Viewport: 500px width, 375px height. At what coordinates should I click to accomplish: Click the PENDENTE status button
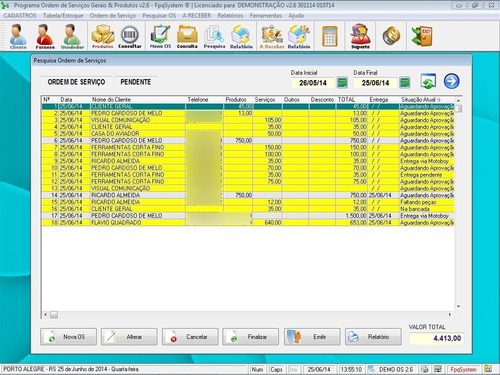(136, 82)
